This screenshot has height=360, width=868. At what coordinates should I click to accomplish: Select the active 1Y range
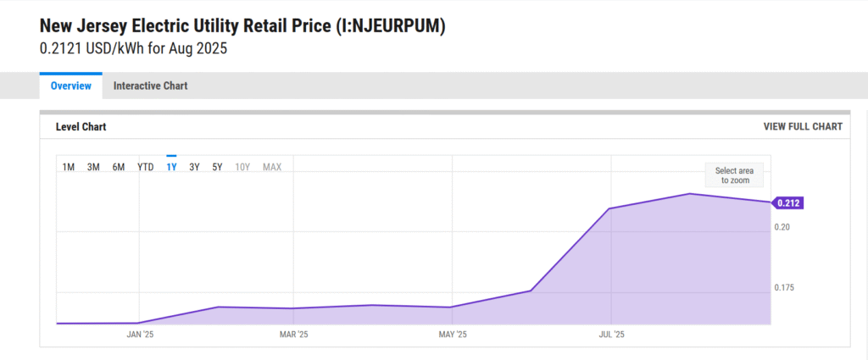tap(171, 167)
